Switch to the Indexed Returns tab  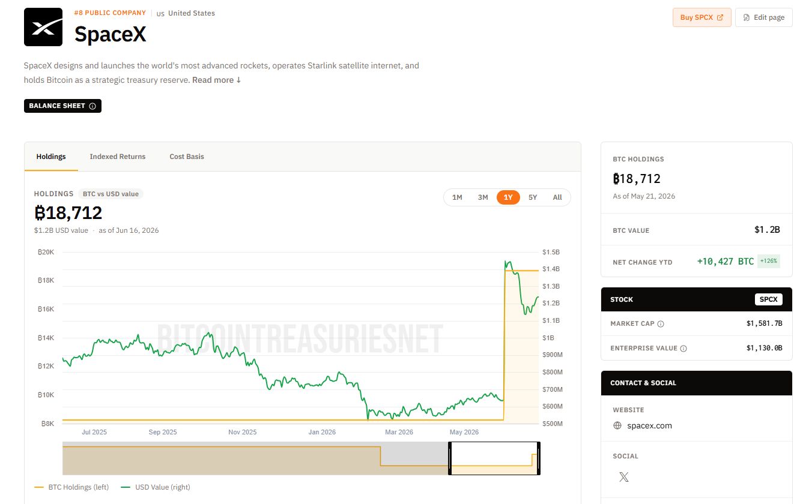[x=118, y=157]
